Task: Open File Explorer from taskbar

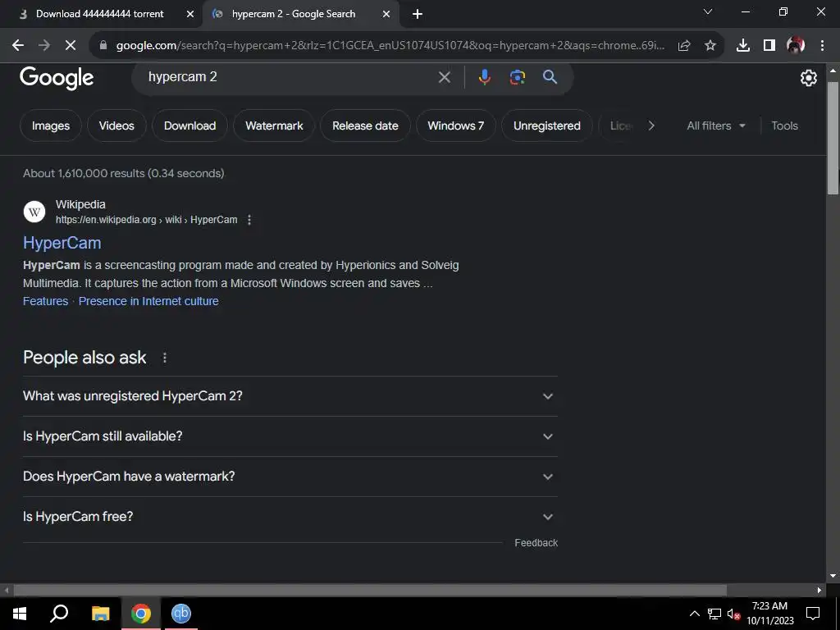Action: click(100, 614)
